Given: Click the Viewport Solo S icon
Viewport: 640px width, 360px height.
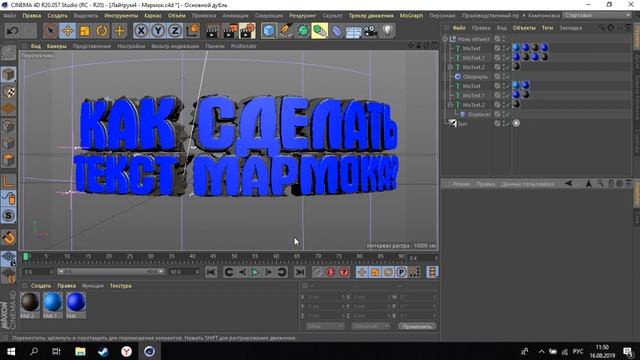Looking at the screenshot, I should 9,216.
